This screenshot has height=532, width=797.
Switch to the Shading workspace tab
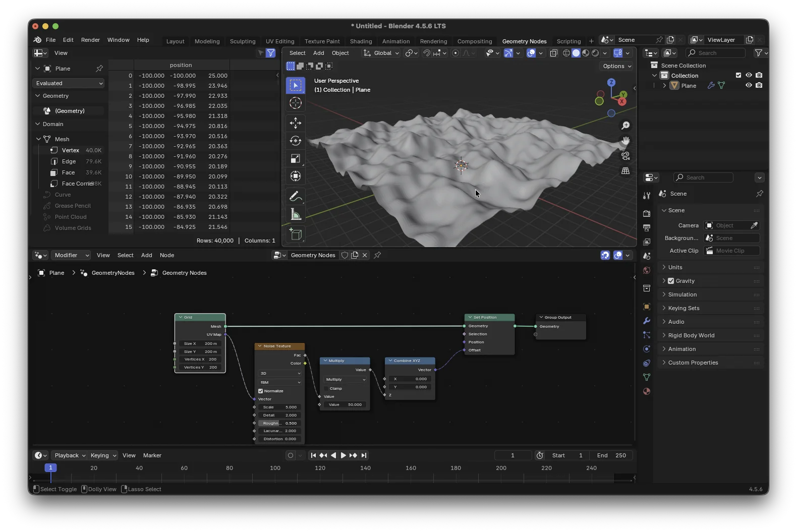[x=361, y=41]
